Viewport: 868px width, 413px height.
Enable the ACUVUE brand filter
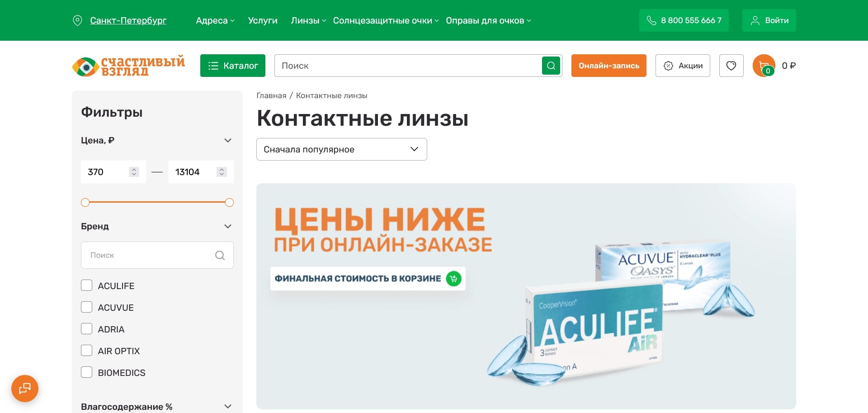coord(86,307)
